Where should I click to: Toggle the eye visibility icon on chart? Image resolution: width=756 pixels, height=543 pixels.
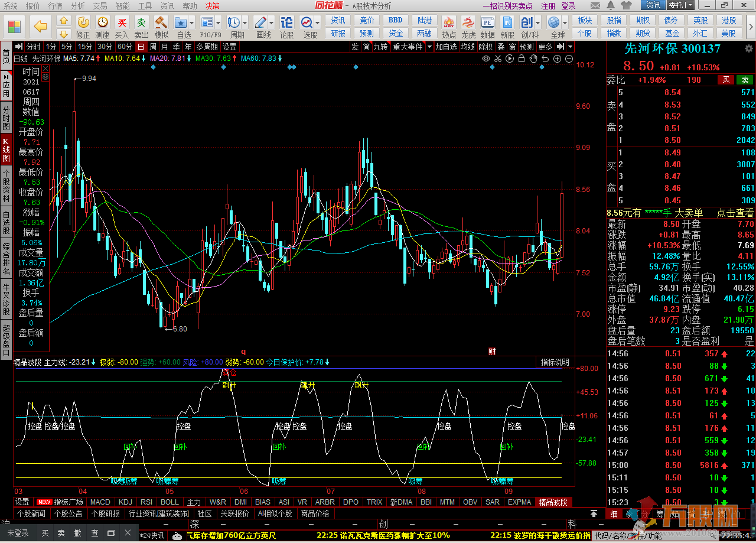[x=486, y=58]
